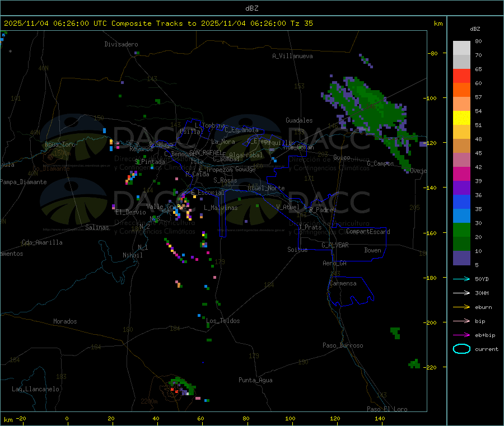Viewport: 504px width, 426px height.
Task: Pick the light blue swatch above label 30
Action: pyautogui.click(x=461, y=216)
